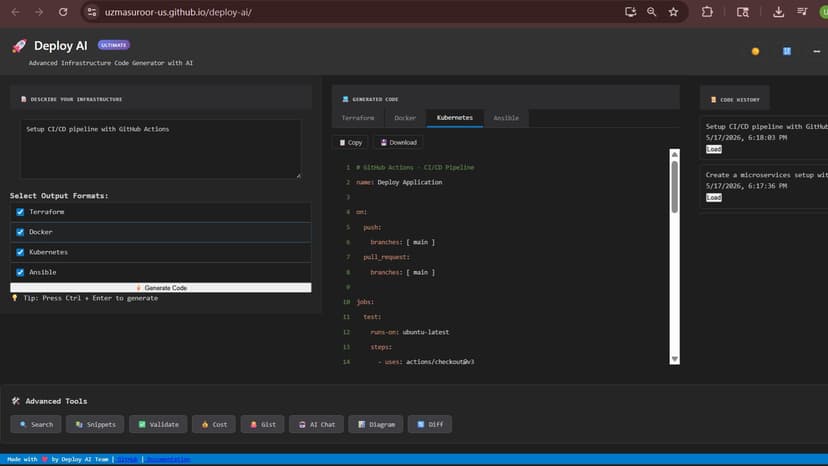Click the 'Tip: Press Ctrl + Enter' text
The height and width of the screenshot is (466, 828).
90,299
